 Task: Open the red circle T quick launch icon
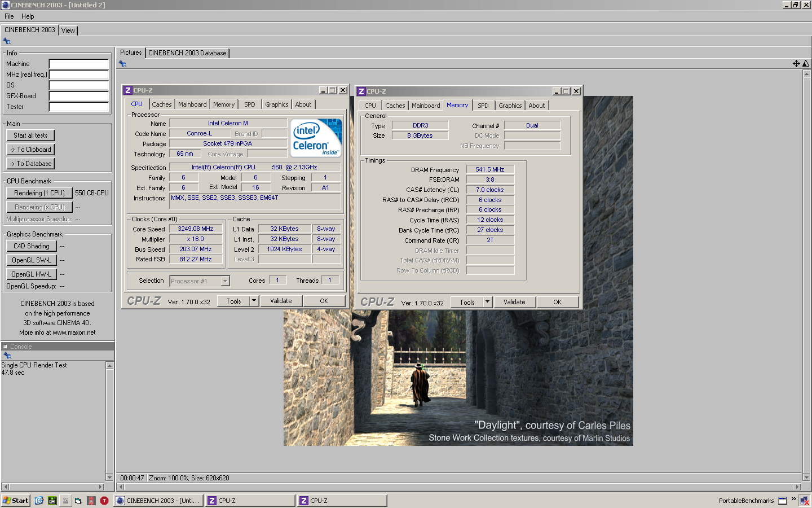[104, 501]
